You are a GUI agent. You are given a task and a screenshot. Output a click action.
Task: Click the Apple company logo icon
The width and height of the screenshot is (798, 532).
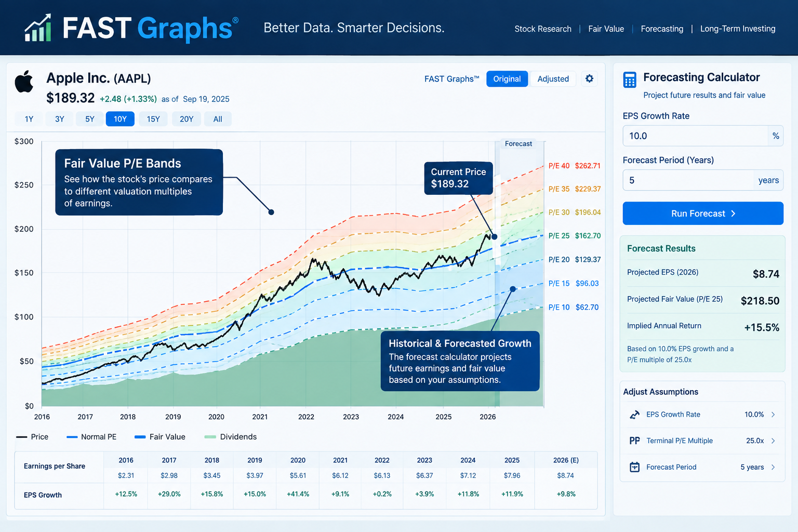click(x=24, y=82)
